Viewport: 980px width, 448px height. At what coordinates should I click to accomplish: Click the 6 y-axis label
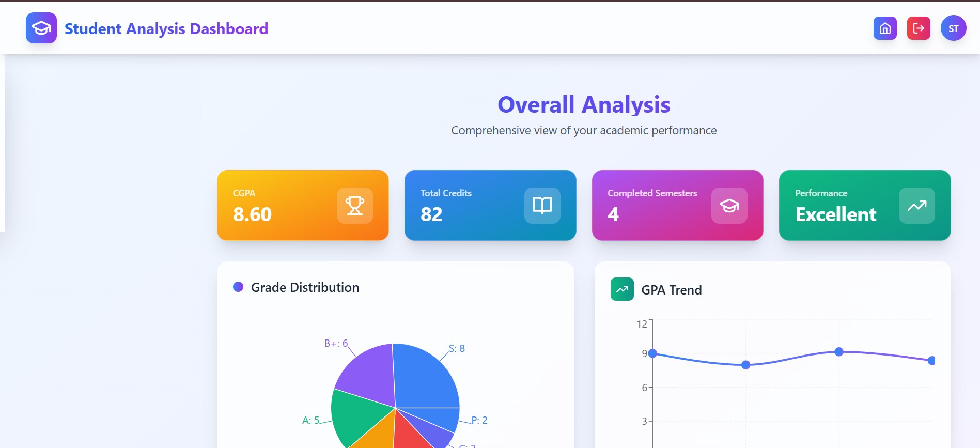pos(644,388)
